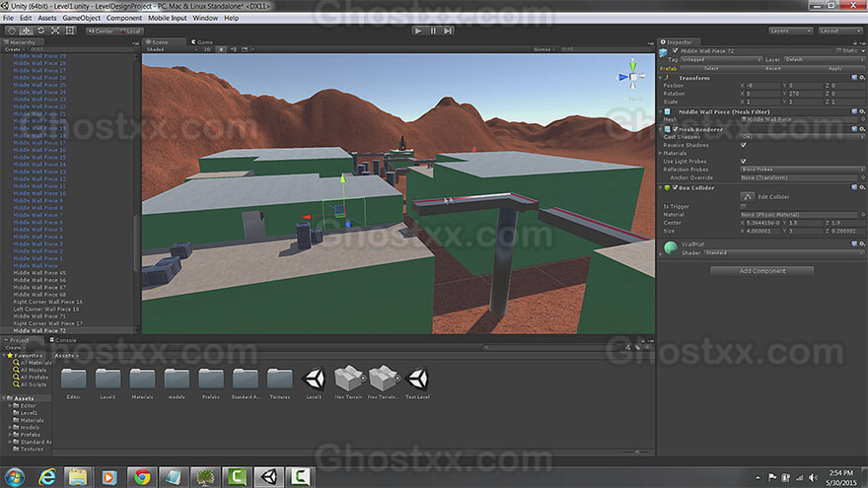Open Hierarchy Create dropdown

[x=14, y=49]
